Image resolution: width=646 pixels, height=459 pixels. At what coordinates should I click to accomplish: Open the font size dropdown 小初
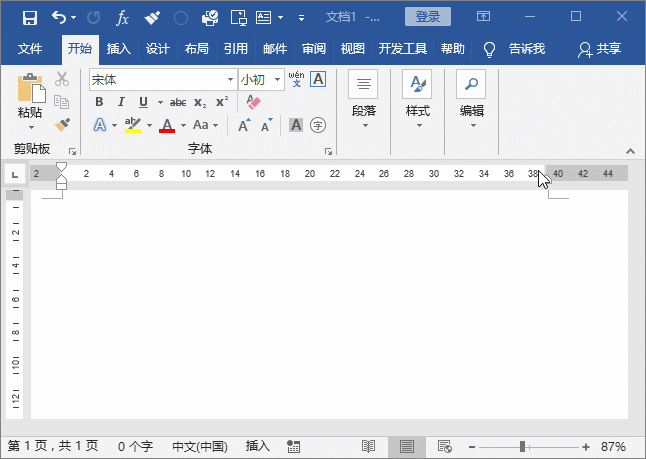pos(278,80)
